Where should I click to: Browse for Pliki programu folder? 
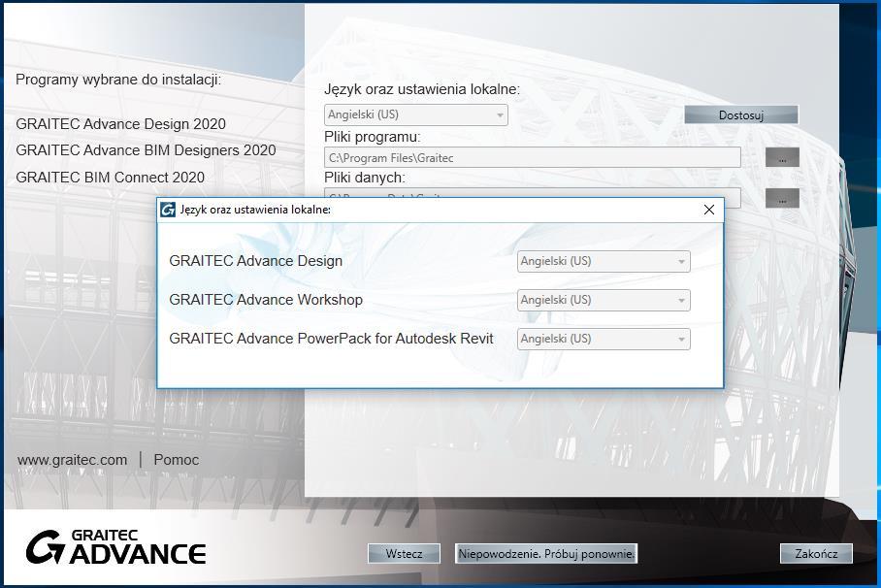coord(782,158)
